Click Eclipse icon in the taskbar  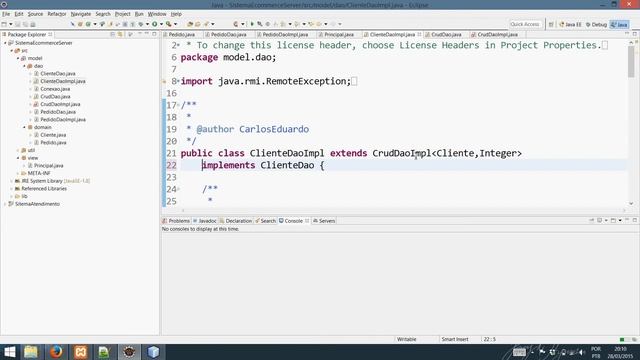129,352
